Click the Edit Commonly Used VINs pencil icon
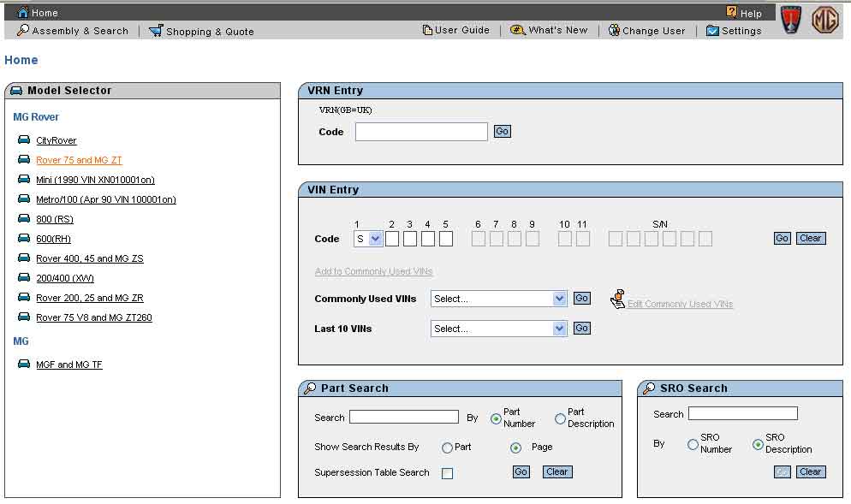The height and width of the screenshot is (504, 851). pos(617,299)
